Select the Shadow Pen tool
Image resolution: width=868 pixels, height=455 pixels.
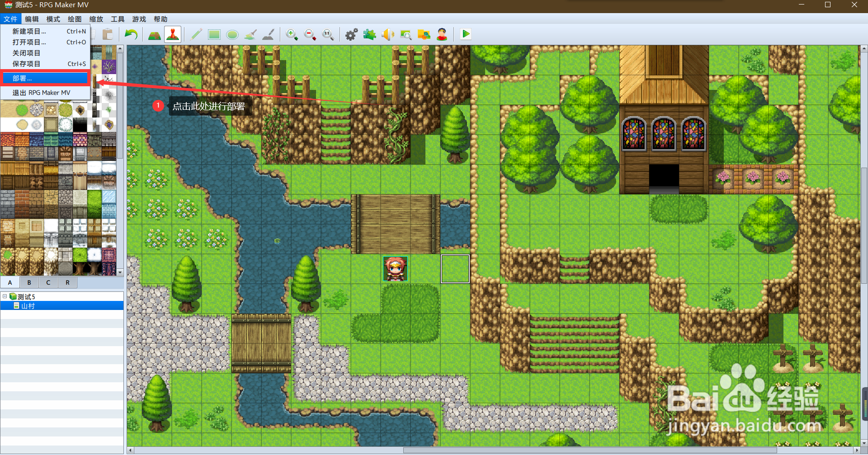269,34
